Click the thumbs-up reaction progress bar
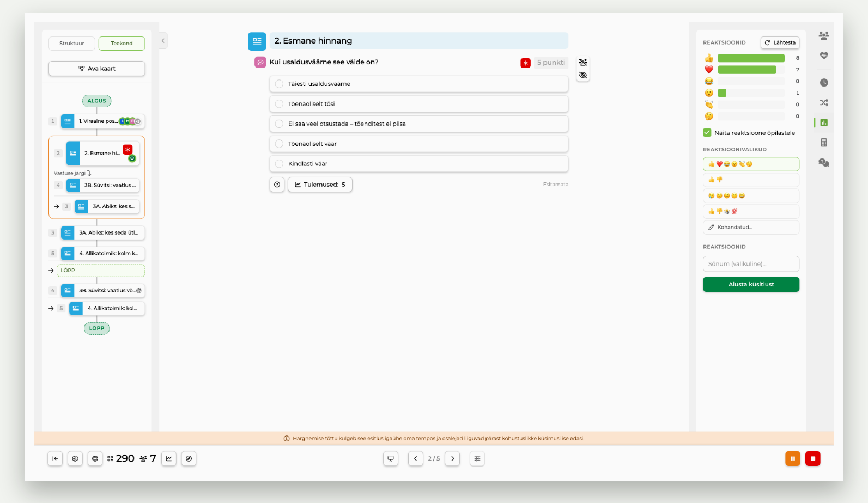This screenshot has width=868, height=503. tap(751, 58)
